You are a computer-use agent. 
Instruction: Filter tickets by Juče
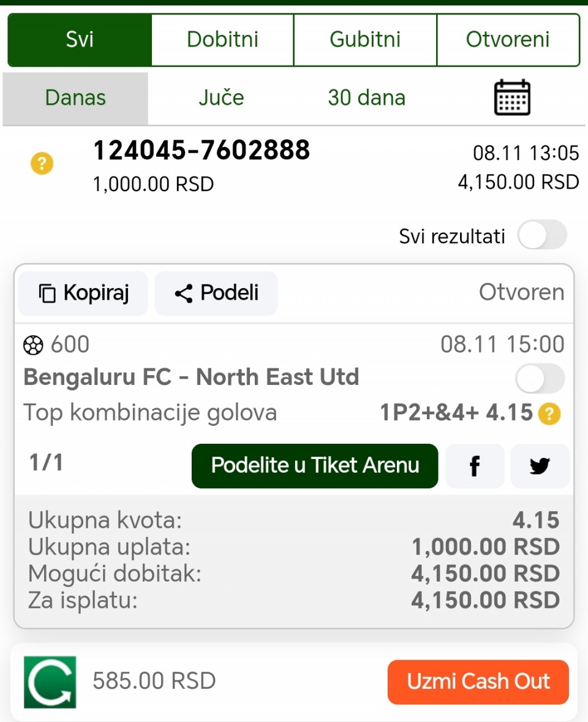221,98
